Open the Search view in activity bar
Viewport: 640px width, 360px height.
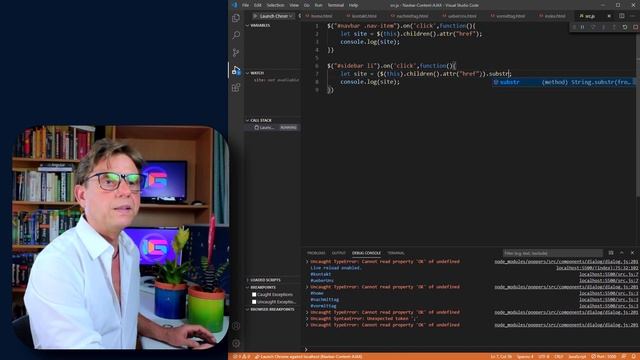tap(236, 35)
